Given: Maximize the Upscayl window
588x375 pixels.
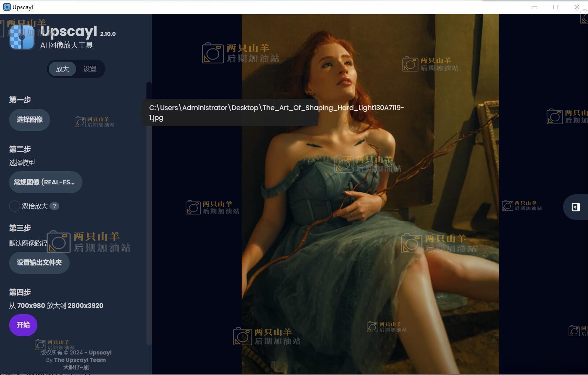Looking at the screenshot, I should 556,7.
